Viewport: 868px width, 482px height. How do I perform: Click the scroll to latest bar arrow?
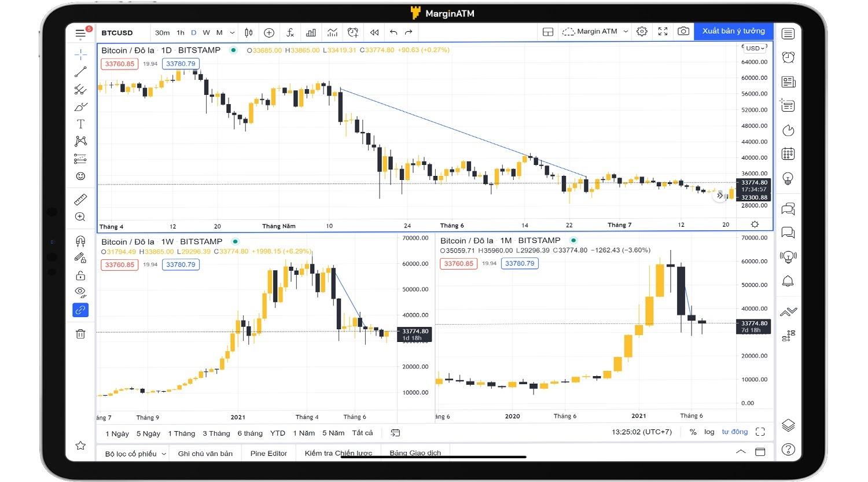[720, 196]
